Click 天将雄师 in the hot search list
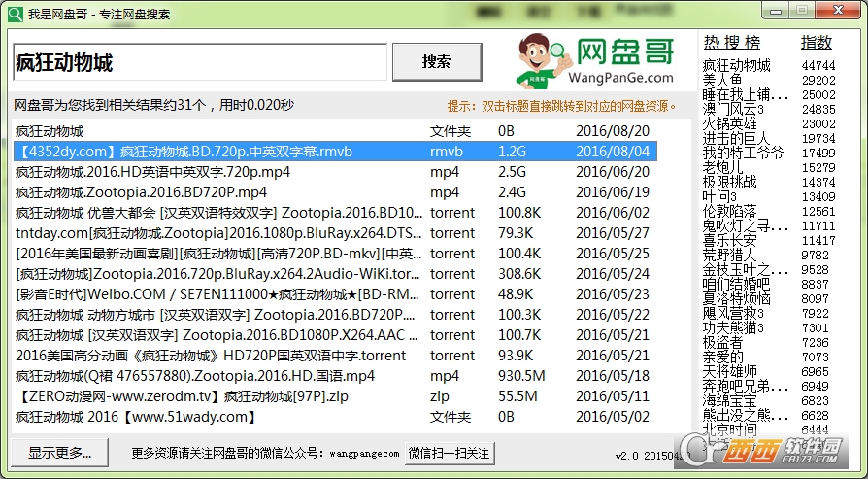 [729, 371]
